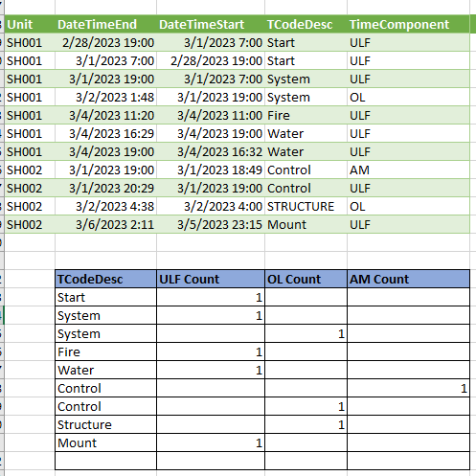Click Start in the summary table
476x476 pixels.
point(105,297)
